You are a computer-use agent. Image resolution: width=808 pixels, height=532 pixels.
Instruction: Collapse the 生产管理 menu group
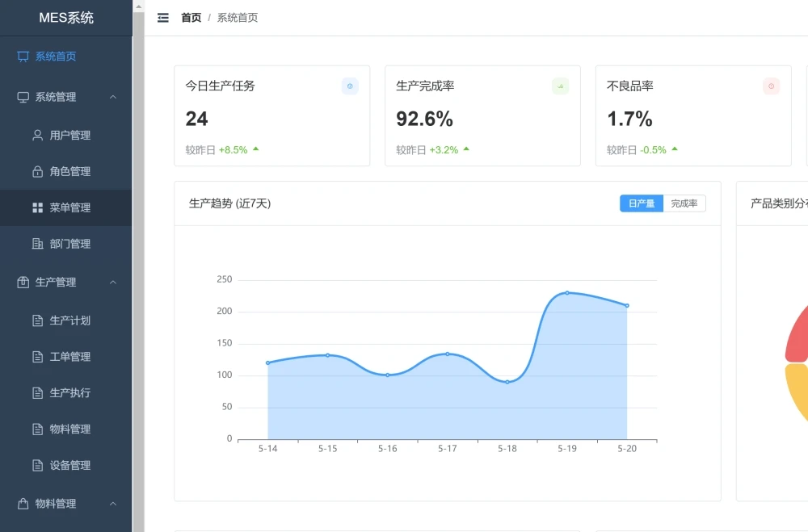113,282
